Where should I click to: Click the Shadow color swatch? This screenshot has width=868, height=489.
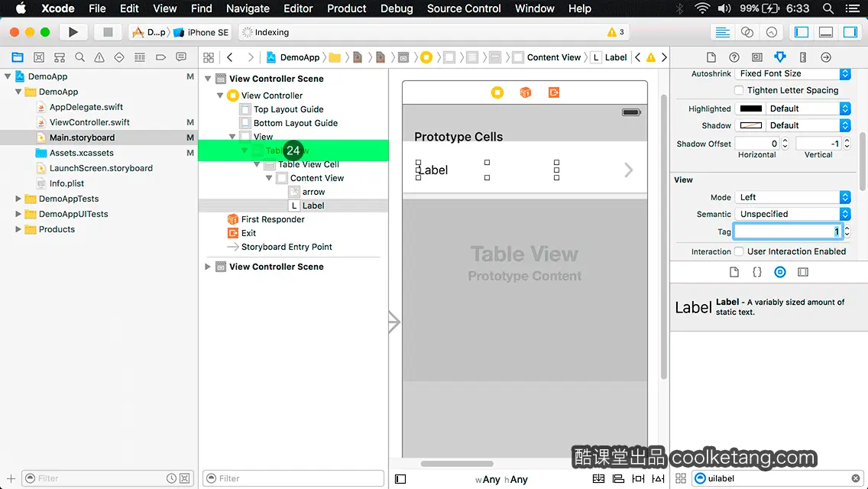(x=750, y=125)
